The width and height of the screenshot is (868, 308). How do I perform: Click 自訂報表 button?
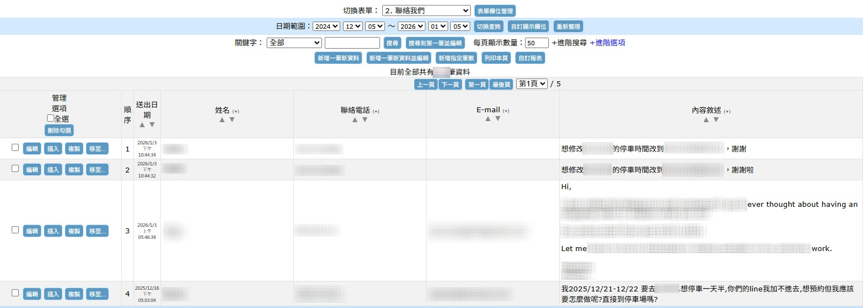[x=531, y=58]
